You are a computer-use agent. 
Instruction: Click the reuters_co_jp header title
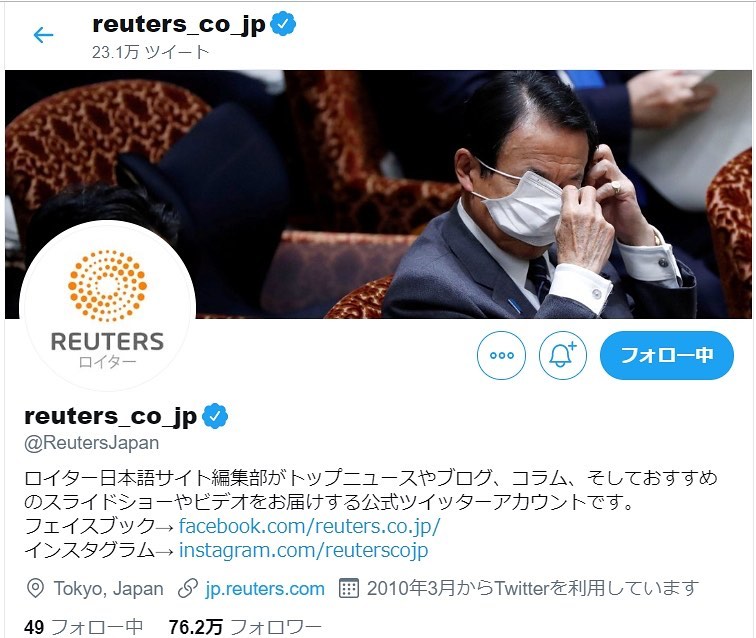coord(178,24)
